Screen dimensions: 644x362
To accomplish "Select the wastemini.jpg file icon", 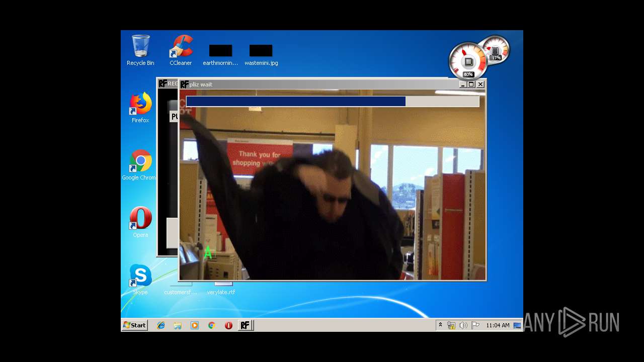I will pos(261,55).
